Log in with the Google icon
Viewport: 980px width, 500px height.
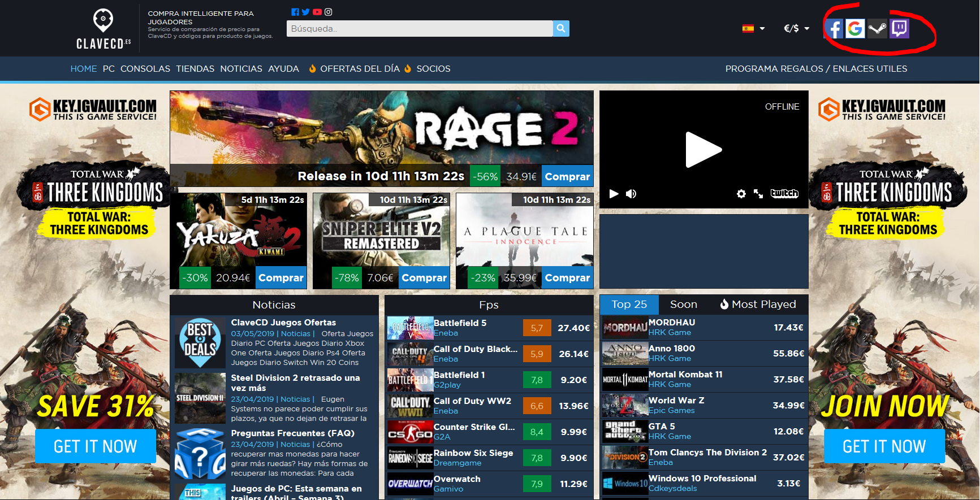click(855, 28)
